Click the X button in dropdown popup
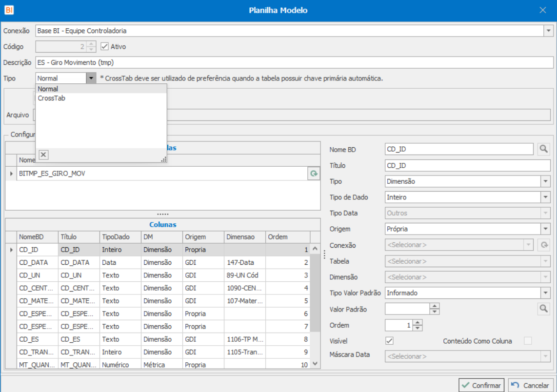 click(x=43, y=155)
